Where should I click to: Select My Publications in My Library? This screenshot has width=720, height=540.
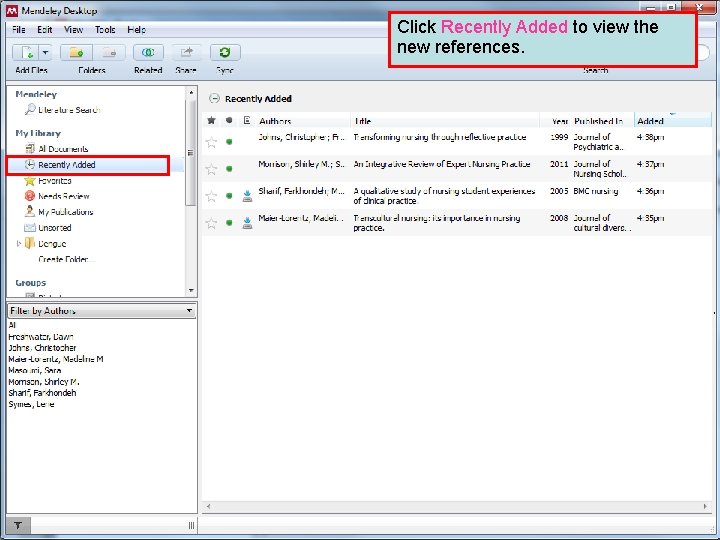click(65, 212)
